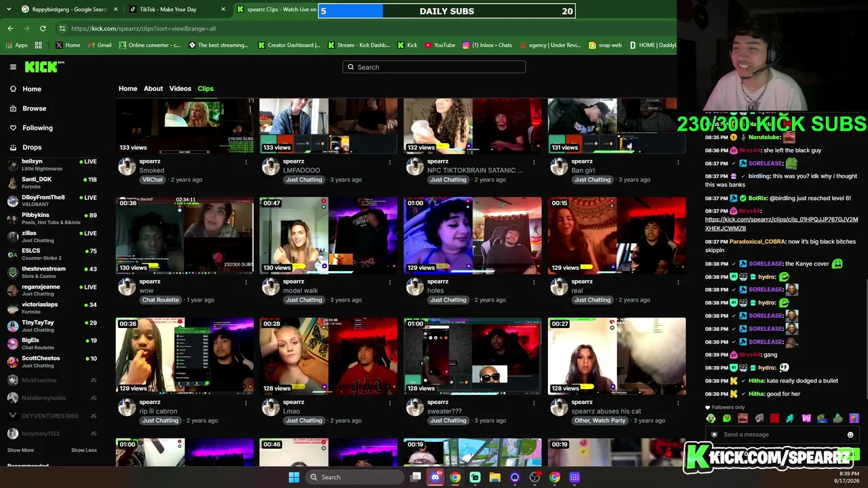This screenshot has height=488, width=868.
Task: Play the holes clip thumbnail
Action: [473, 235]
